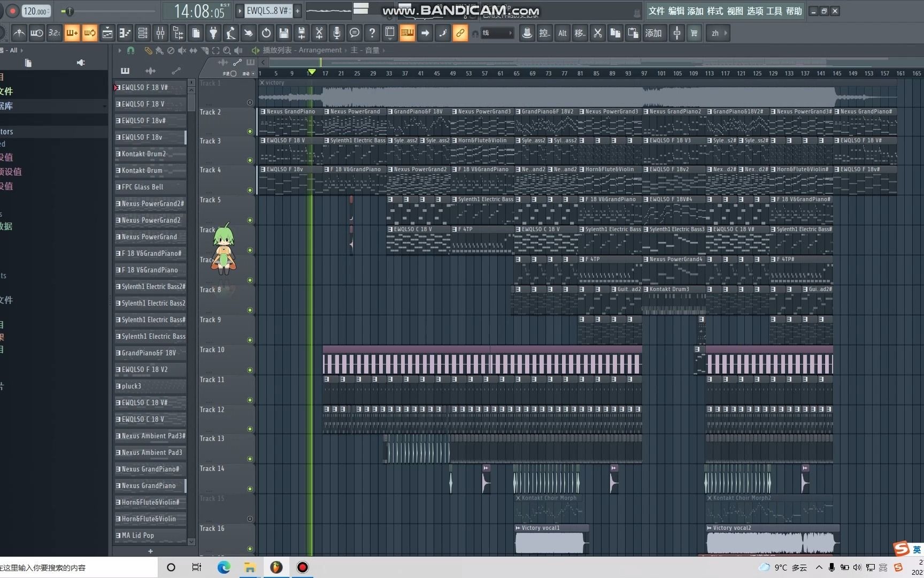Click the question mark help icon

point(372,33)
